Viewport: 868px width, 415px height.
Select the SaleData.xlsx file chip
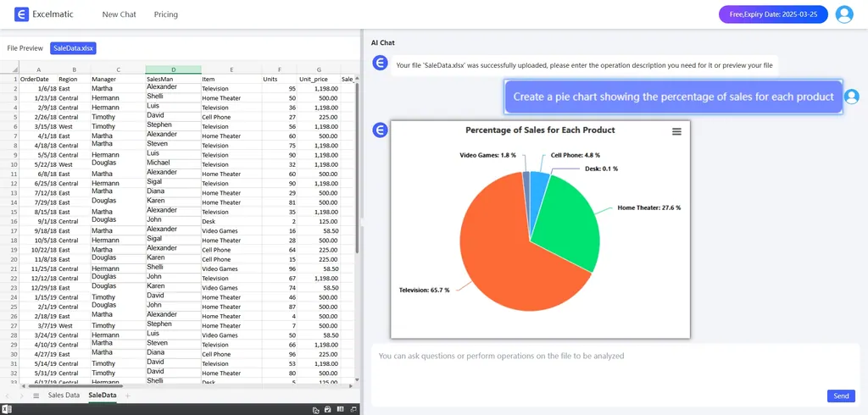click(73, 48)
